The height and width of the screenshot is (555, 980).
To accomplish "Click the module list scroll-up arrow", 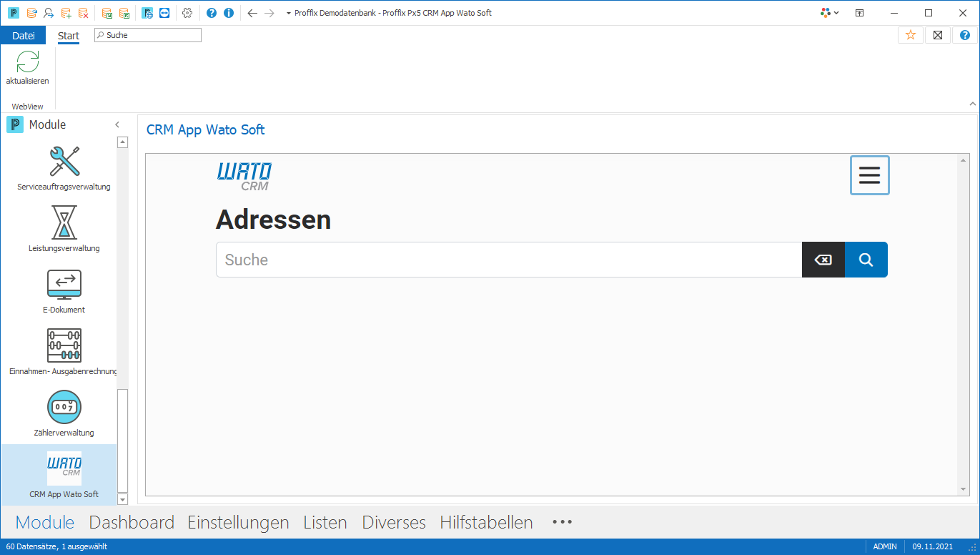I will (x=122, y=142).
